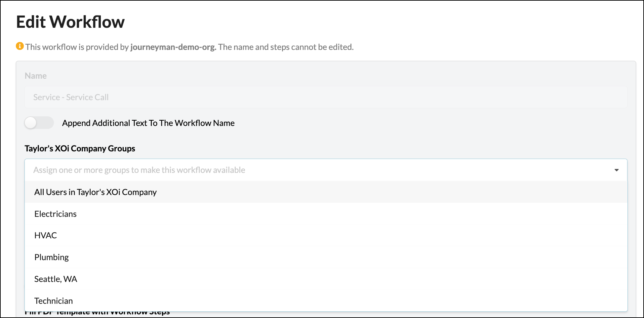Choose the Technician group option
Screen dimensions: 644x318
(54, 301)
